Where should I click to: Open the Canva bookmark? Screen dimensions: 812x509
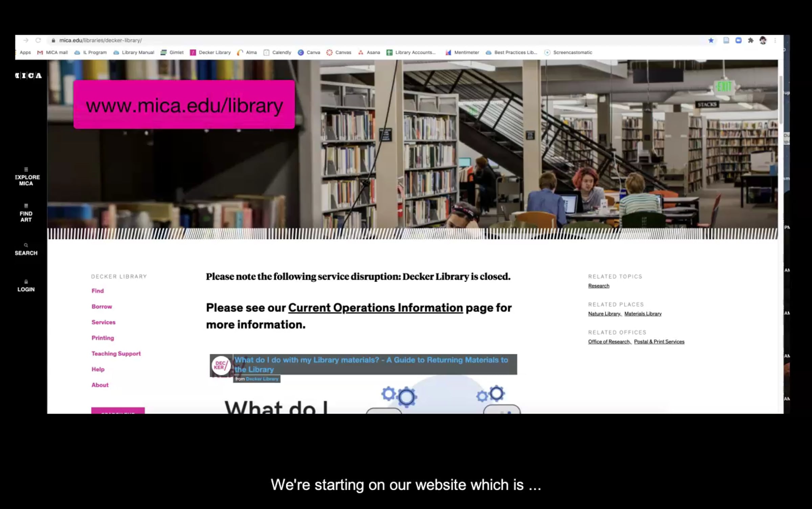click(309, 52)
